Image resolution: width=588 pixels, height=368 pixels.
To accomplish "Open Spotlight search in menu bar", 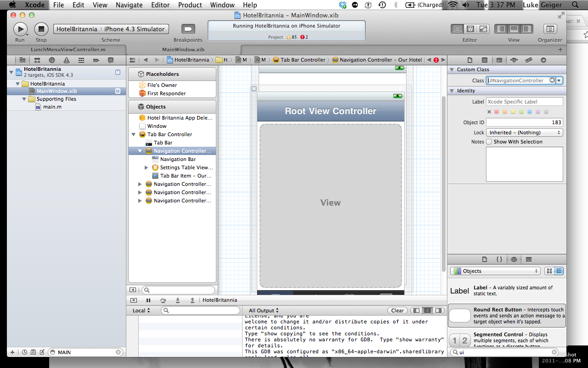I will tap(576, 5).
